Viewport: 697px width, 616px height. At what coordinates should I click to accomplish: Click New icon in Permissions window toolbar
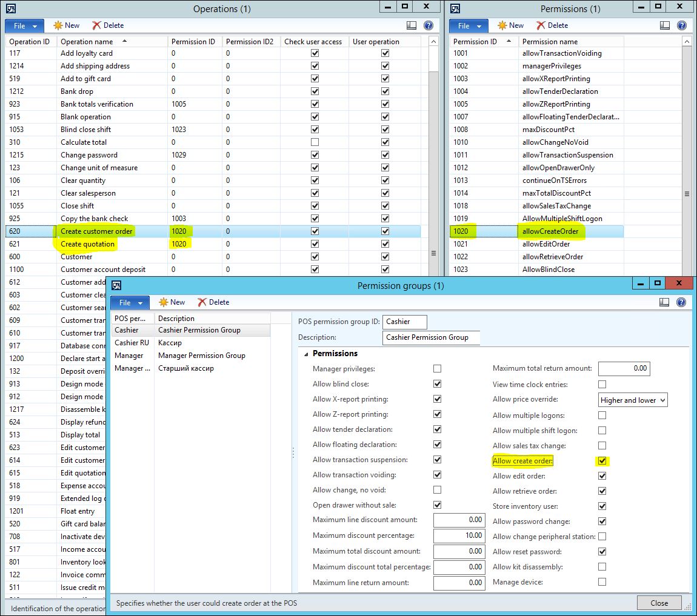tap(502, 25)
